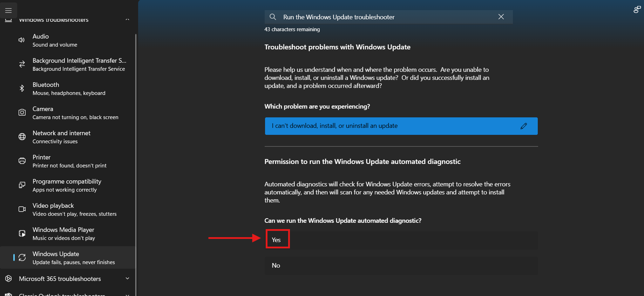Click "Apps not working correctly" subtitle

(65, 190)
